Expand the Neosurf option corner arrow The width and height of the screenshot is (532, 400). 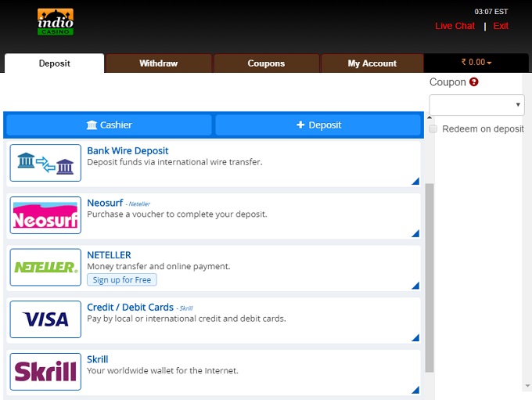pyautogui.click(x=415, y=233)
